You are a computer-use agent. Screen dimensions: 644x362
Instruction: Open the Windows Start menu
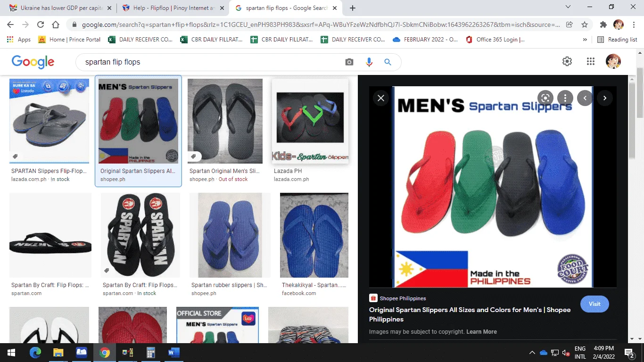[11, 353]
